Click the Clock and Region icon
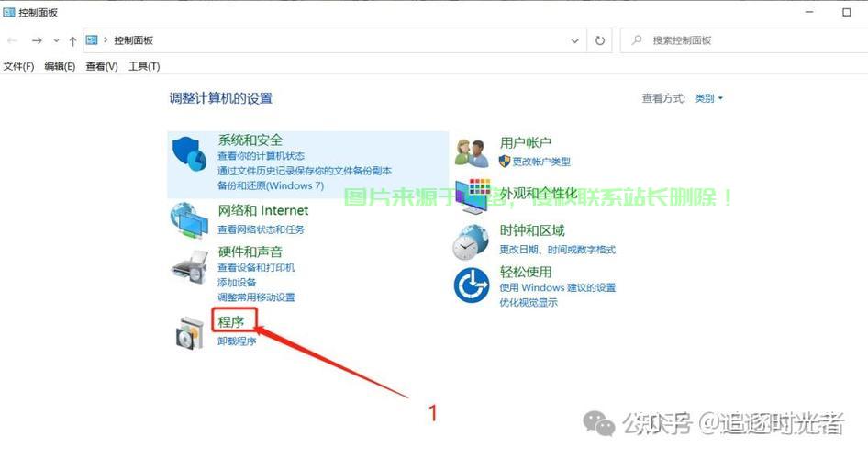 [472, 241]
